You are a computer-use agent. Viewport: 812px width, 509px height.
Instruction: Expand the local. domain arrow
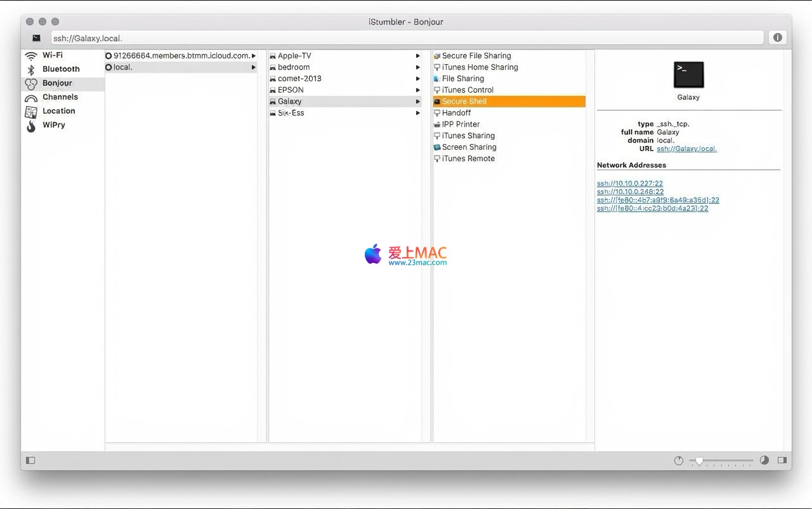[x=254, y=67]
